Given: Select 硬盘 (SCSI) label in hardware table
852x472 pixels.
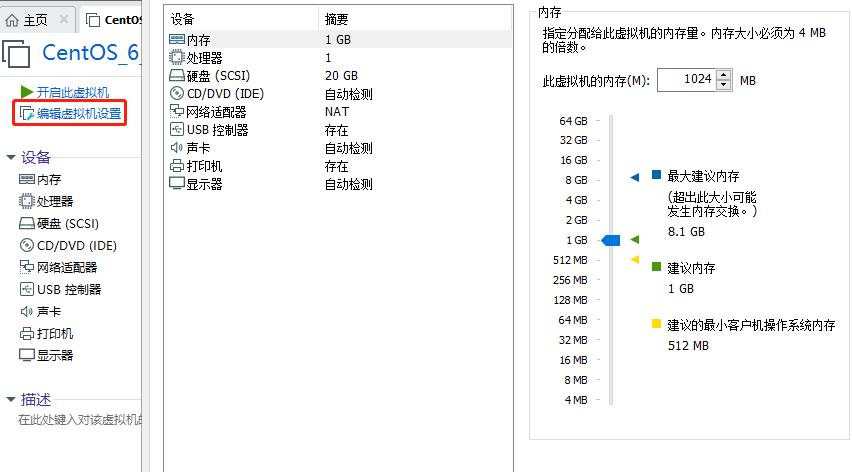Looking at the screenshot, I should (218, 76).
